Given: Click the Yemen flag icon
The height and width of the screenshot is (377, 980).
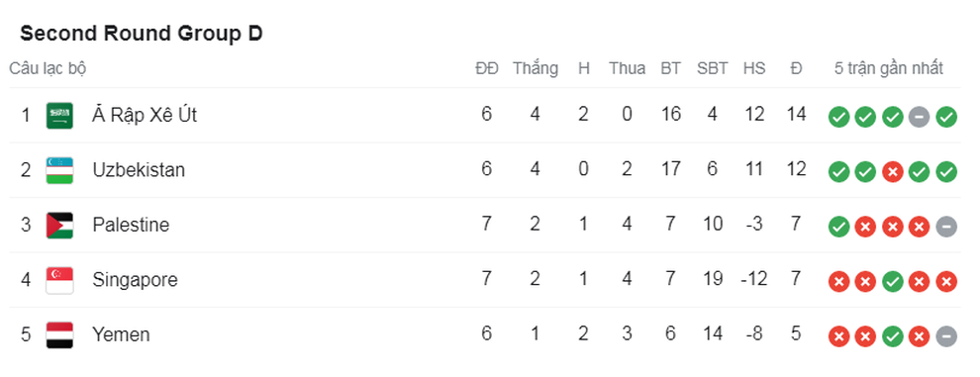Looking at the screenshot, I should 59,335.
